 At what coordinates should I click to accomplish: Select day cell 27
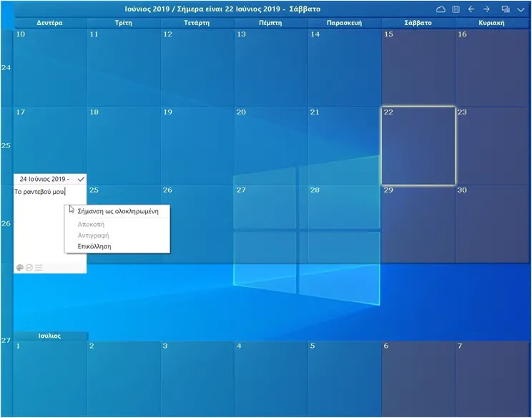tap(271, 224)
